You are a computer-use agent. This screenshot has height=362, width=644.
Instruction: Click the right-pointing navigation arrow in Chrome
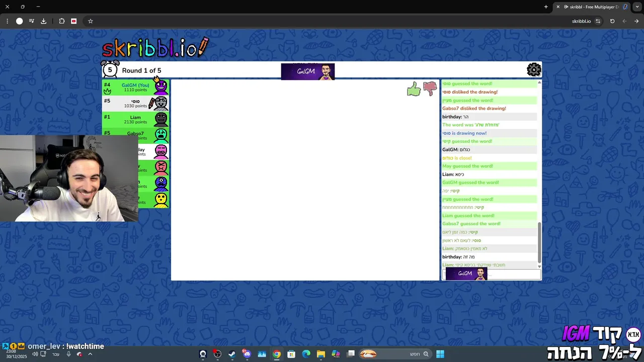636,21
